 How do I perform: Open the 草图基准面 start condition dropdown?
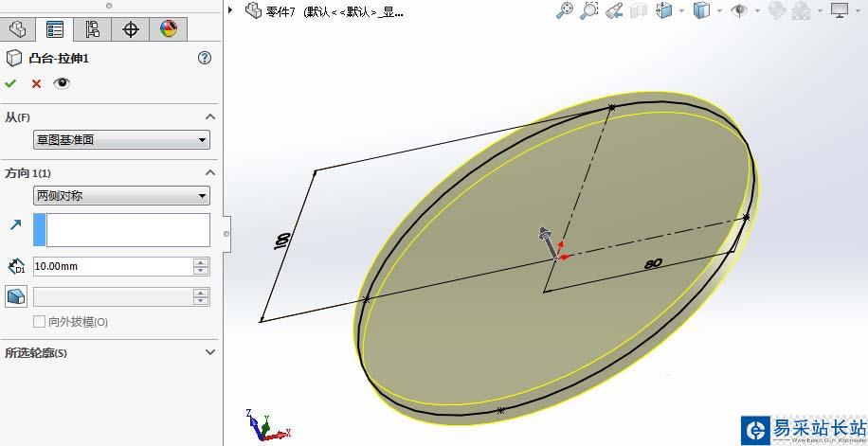121,140
